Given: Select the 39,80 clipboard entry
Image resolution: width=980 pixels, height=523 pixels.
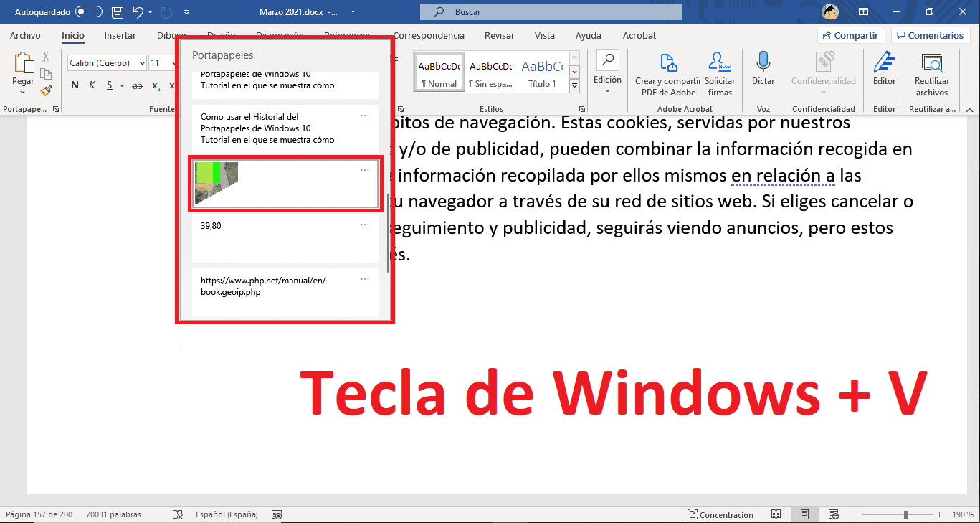Looking at the screenshot, I should click(284, 238).
